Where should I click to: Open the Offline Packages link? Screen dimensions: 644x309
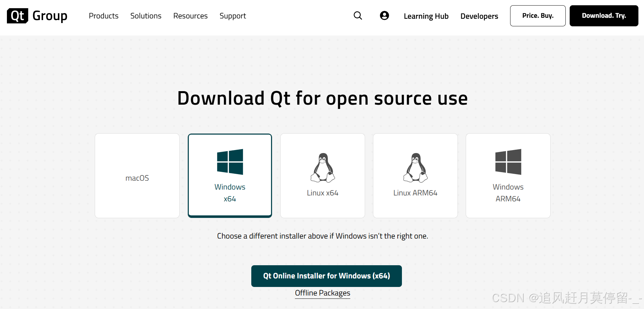click(323, 293)
